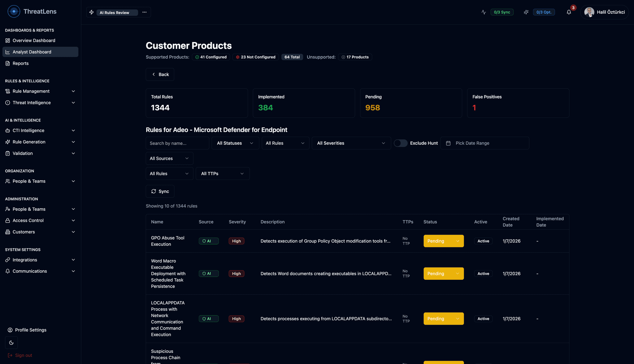Click the Search by name input field
Viewport: 634px width, 364px height.
(x=177, y=143)
